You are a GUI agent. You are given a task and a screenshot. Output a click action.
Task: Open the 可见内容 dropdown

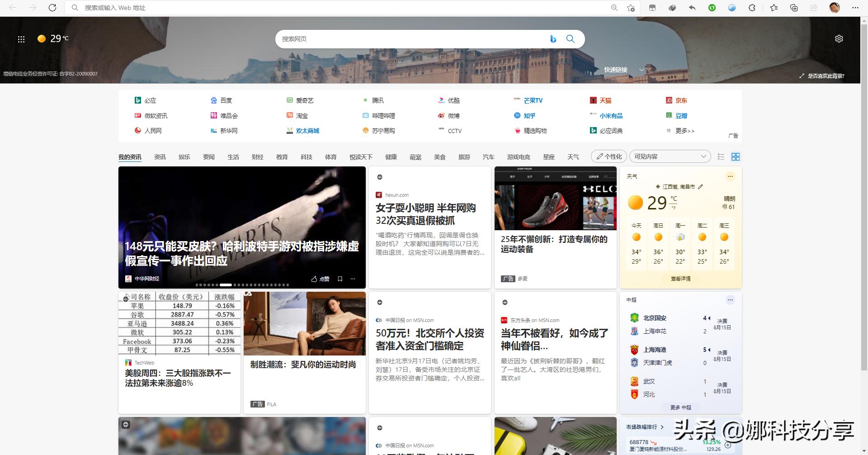(x=670, y=156)
